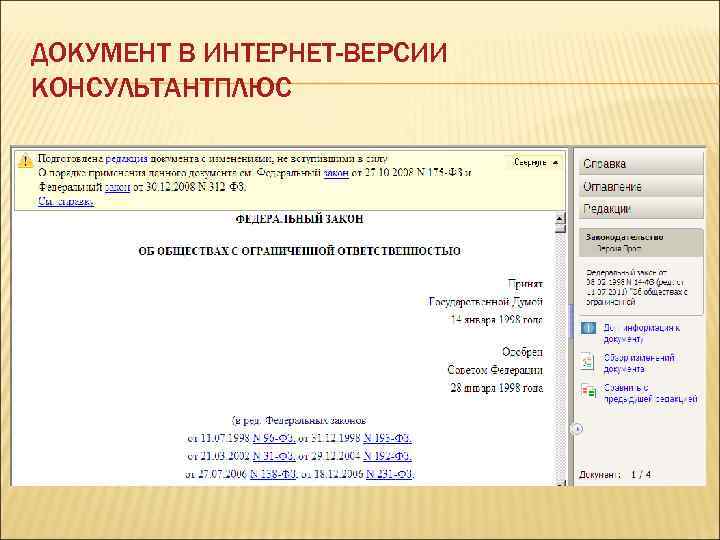The height and width of the screenshot is (540, 720).
Task: Open the закон link dated 30.12.2008
Action: tap(118, 187)
